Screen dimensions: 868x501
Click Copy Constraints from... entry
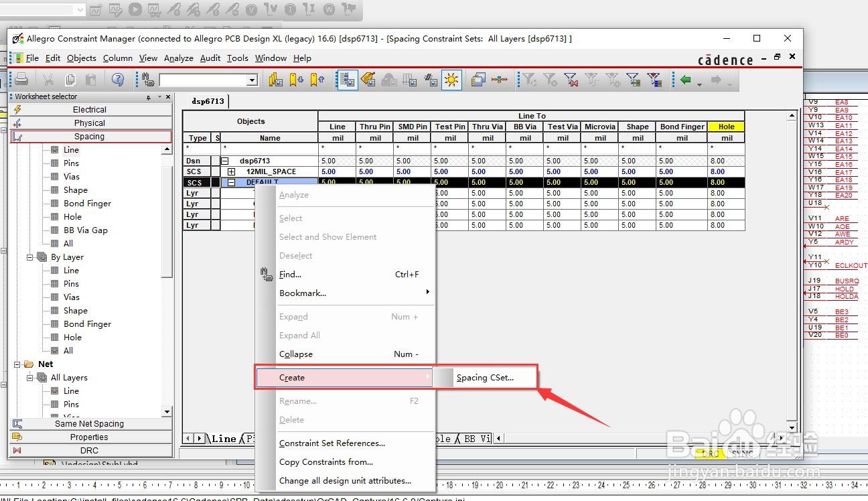coord(344,461)
